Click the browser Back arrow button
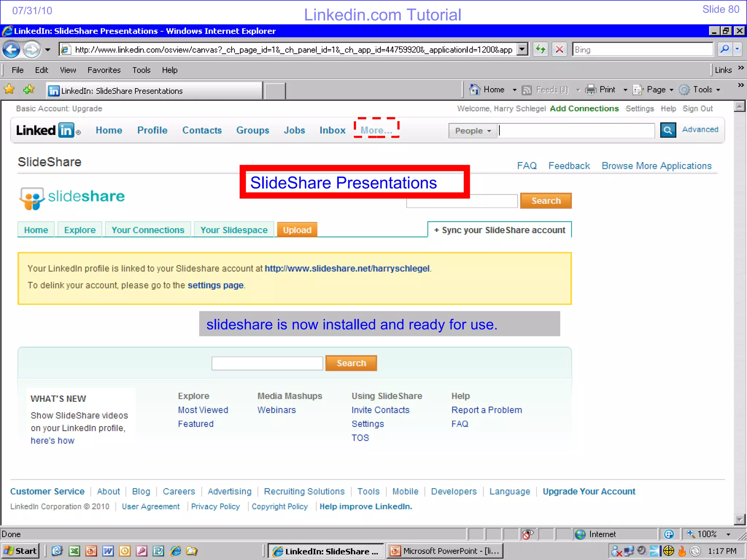The width and height of the screenshot is (747, 560). point(11,49)
